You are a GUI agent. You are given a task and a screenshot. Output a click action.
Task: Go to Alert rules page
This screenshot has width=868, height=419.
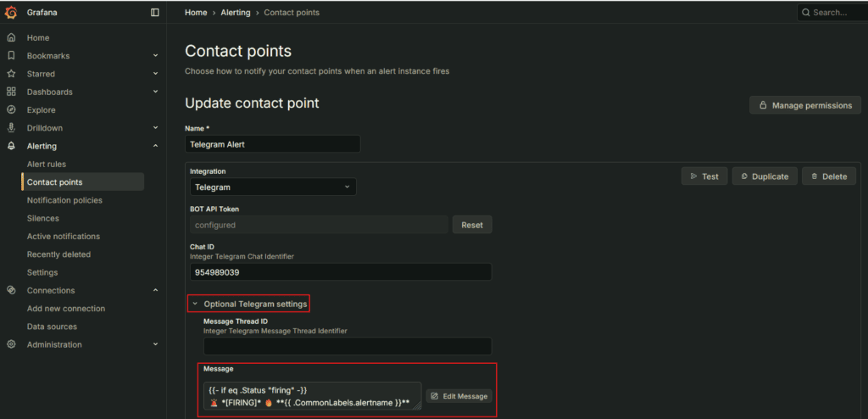click(47, 164)
